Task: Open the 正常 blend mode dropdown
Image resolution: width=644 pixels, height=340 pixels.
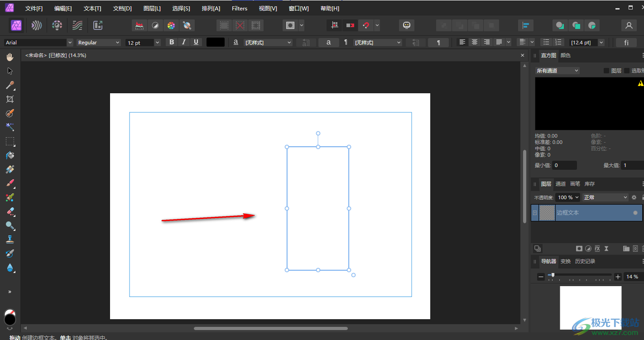Action: coord(606,197)
